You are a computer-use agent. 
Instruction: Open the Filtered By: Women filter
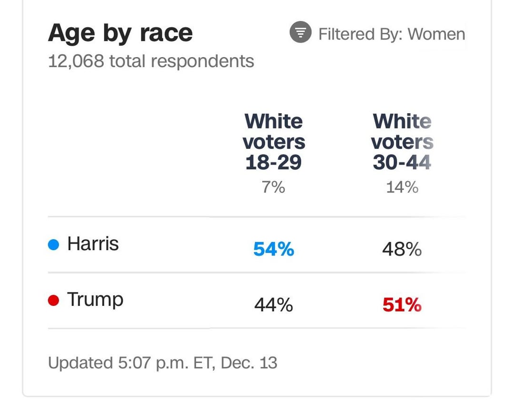click(377, 33)
